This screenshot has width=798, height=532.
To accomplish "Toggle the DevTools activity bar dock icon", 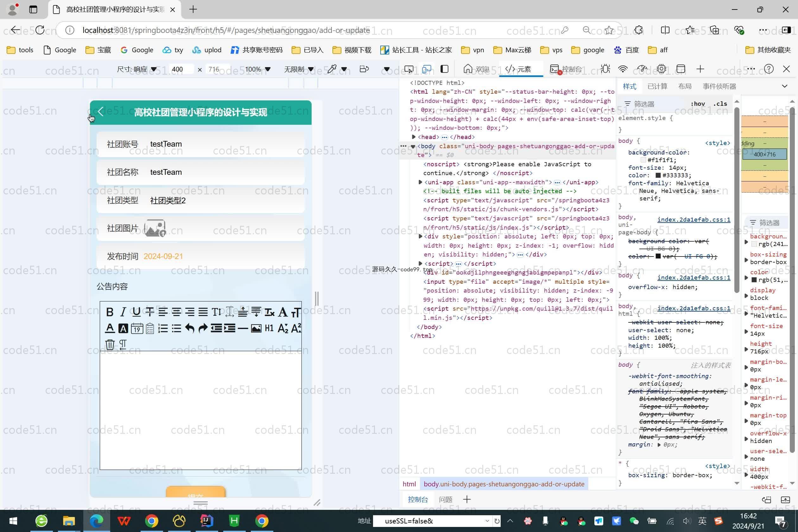I will click(444, 69).
